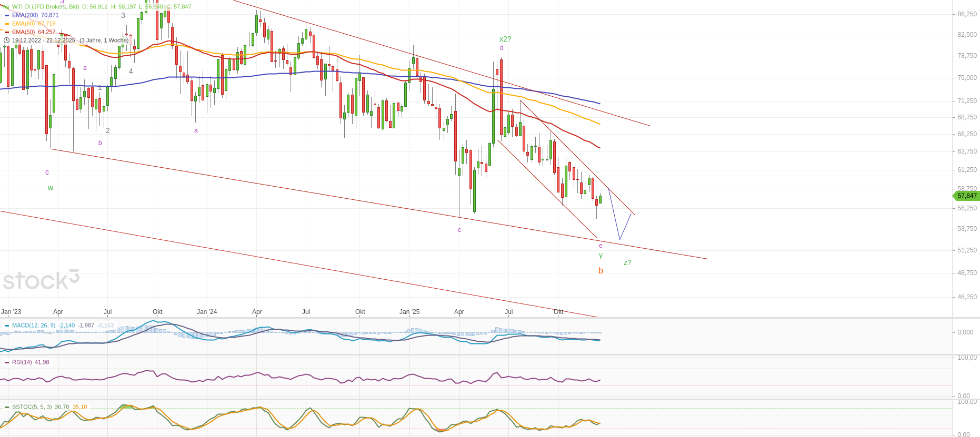Image resolution: width=980 pixels, height=437 pixels.
Task: Click the orange EMA(90) legend marker
Action: tap(7, 24)
